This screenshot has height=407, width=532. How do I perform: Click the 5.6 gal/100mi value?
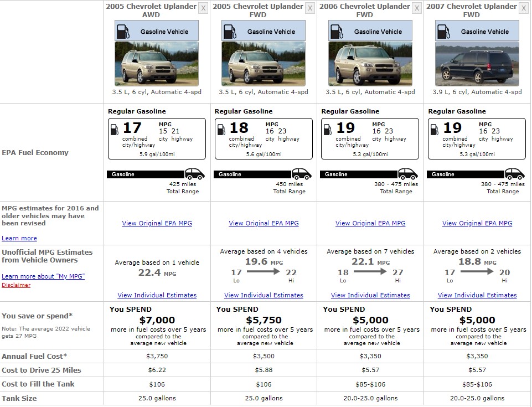point(264,154)
